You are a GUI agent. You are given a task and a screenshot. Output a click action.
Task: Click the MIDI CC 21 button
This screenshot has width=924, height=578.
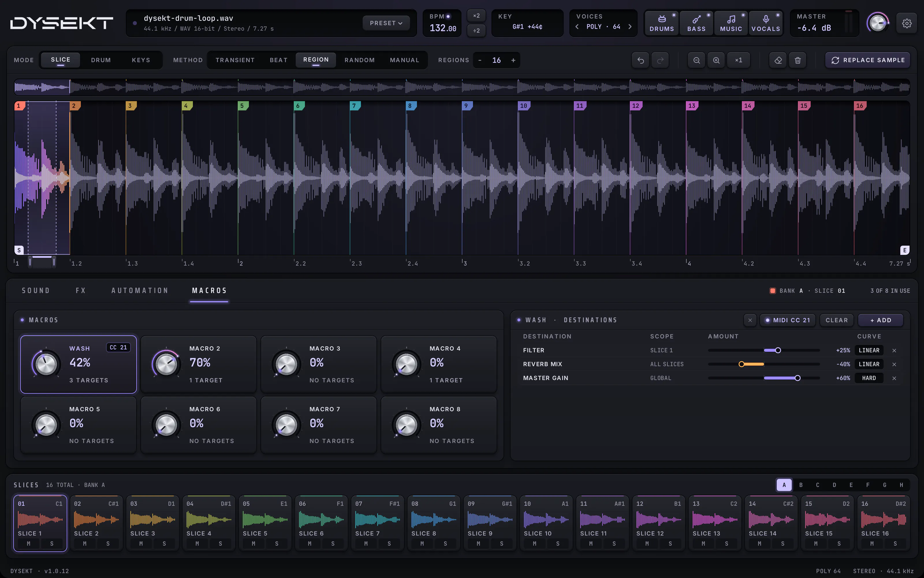(x=788, y=320)
